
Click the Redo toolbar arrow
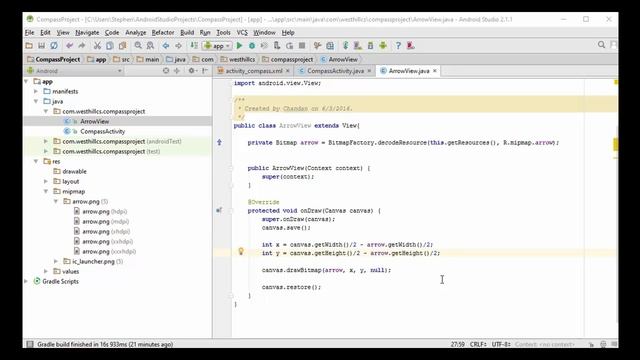coord(82,46)
